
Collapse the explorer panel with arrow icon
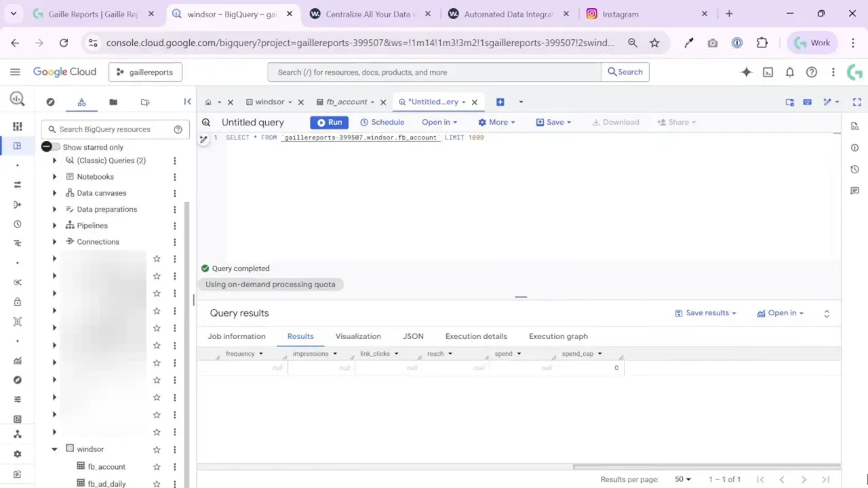[188, 102]
